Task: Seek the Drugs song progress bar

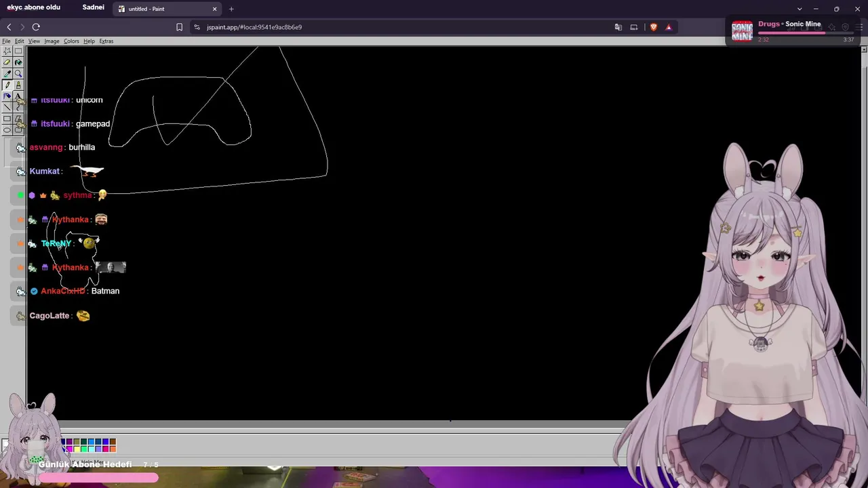Action: pyautogui.click(x=806, y=33)
